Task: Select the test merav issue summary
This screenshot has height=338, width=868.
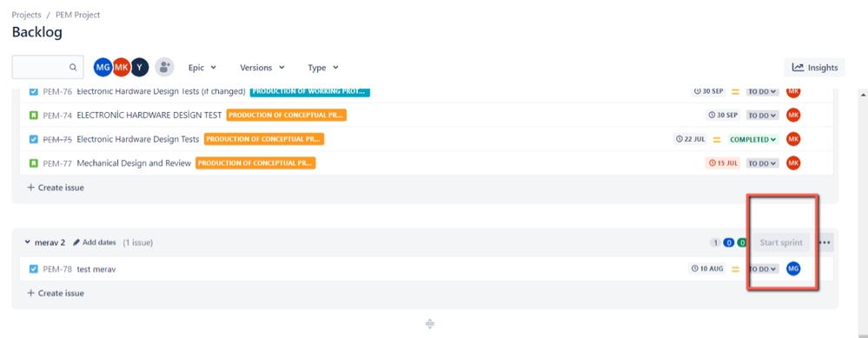Action: (x=96, y=269)
